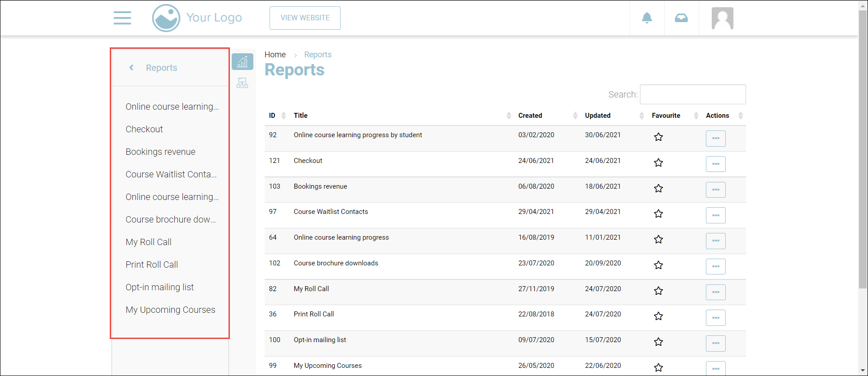Image resolution: width=868 pixels, height=376 pixels.
Task: Click the notifications bell icon
Action: pos(647,18)
